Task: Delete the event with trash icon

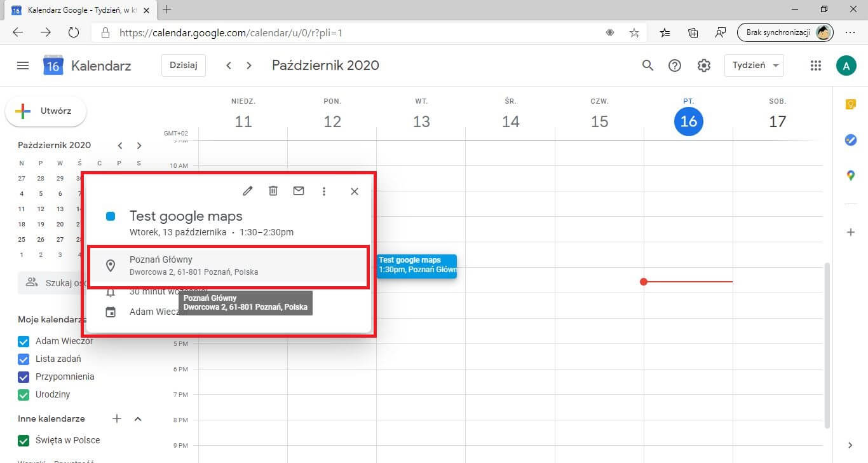Action: (273, 191)
